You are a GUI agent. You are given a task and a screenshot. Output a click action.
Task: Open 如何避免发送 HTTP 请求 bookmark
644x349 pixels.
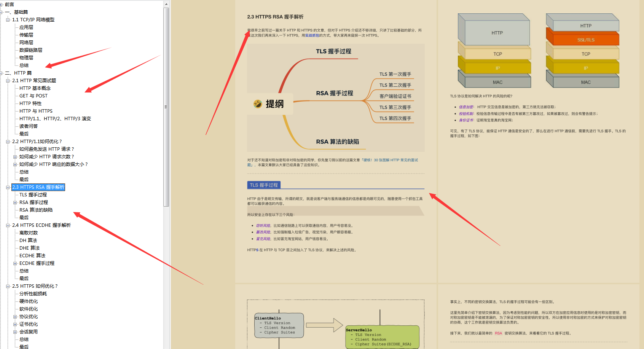coord(47,149)
